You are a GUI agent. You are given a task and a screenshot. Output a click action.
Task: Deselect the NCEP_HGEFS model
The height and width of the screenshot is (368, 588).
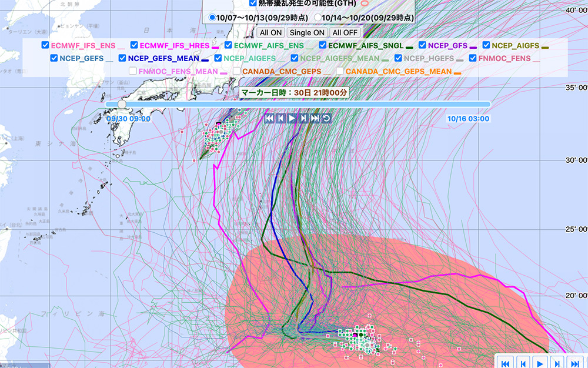[398, 58]
